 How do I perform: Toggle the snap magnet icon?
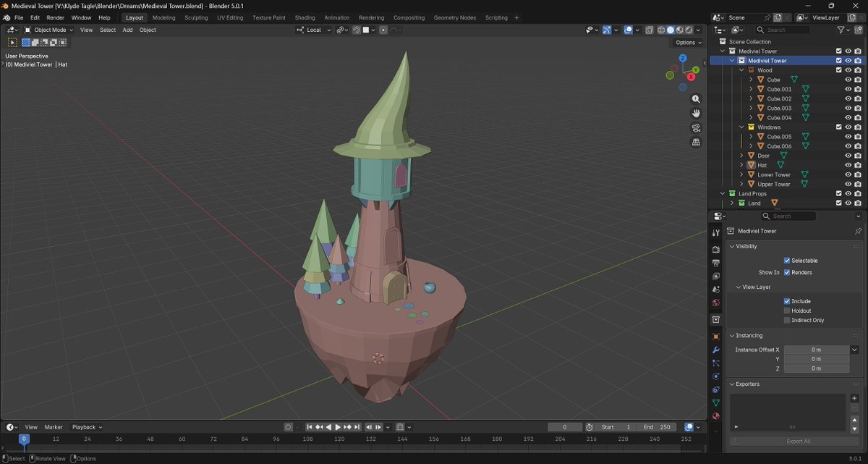(x=357, y=30)
